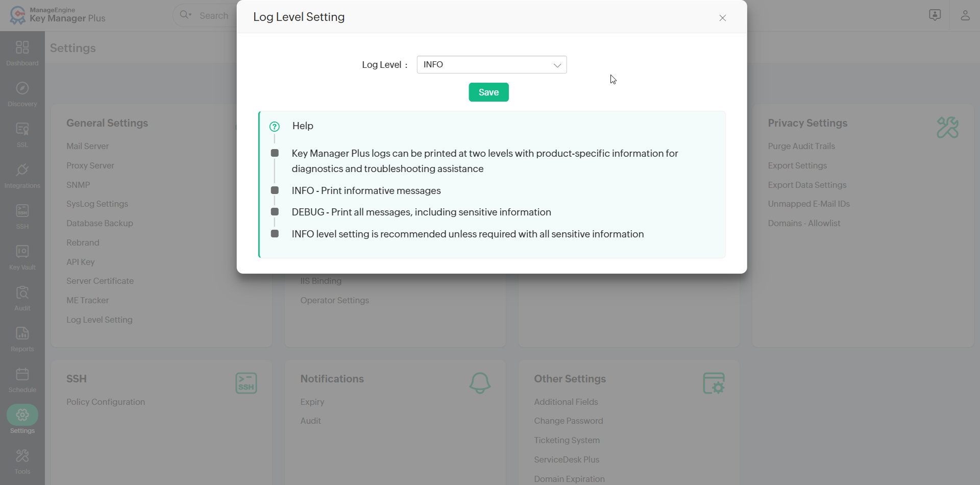Open the Integrations section
This screenshot has width=980, height=485.
[22, 175]
